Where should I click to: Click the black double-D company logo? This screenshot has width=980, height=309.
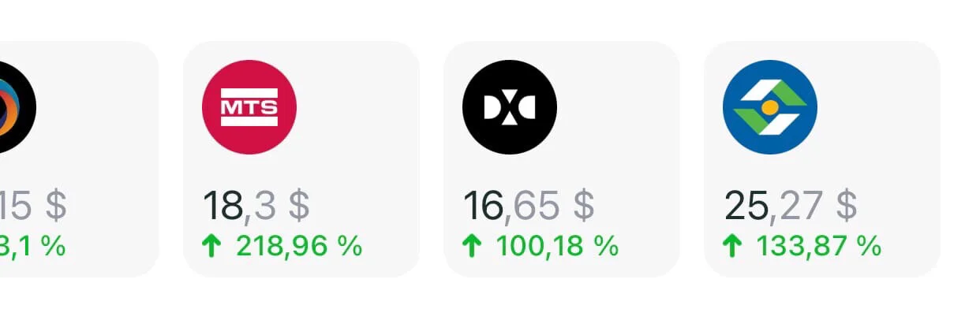click(510, 107)
